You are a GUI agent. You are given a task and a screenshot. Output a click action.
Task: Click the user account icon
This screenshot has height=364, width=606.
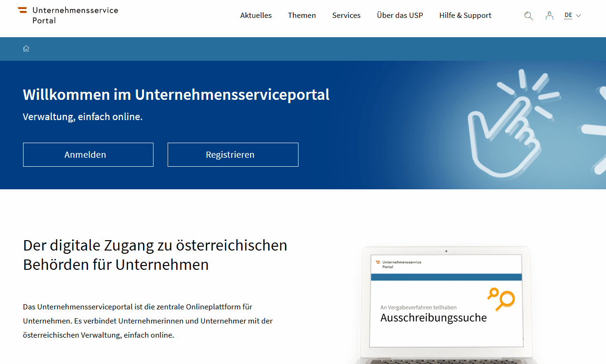pyautogui.click(x=549, y=16)
